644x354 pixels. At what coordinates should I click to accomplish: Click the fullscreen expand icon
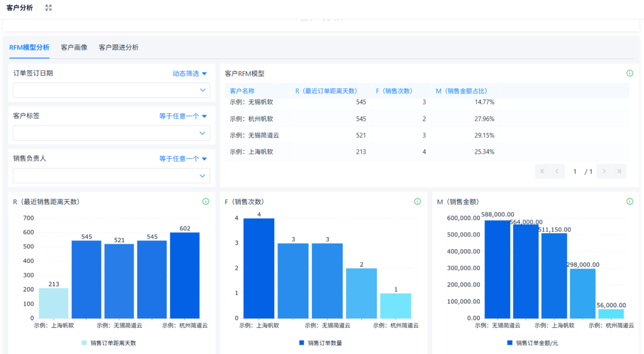pos(49,8)
